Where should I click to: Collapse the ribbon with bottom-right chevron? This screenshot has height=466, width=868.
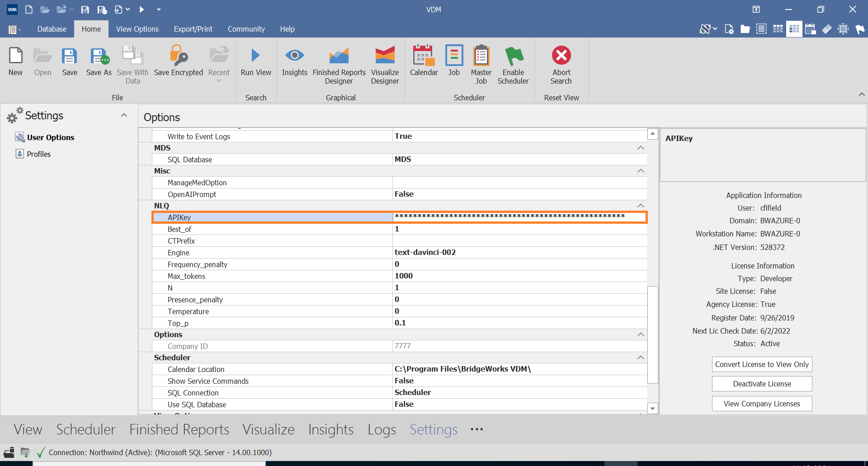(862, 94)
